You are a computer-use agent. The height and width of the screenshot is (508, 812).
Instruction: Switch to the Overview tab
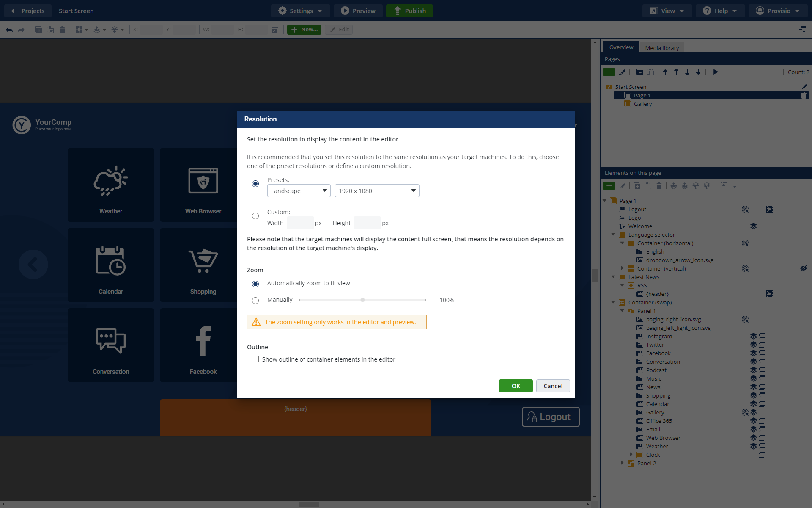pyautogui.click(x=621, y=47)
